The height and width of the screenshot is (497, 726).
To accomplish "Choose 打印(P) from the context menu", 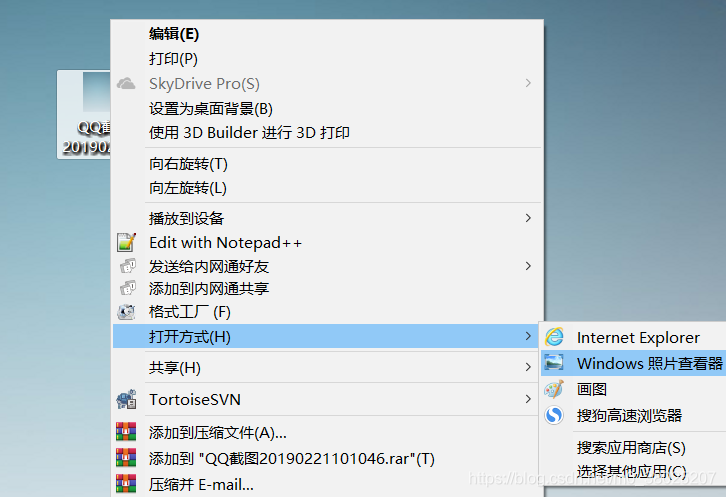I will (327, 59).
